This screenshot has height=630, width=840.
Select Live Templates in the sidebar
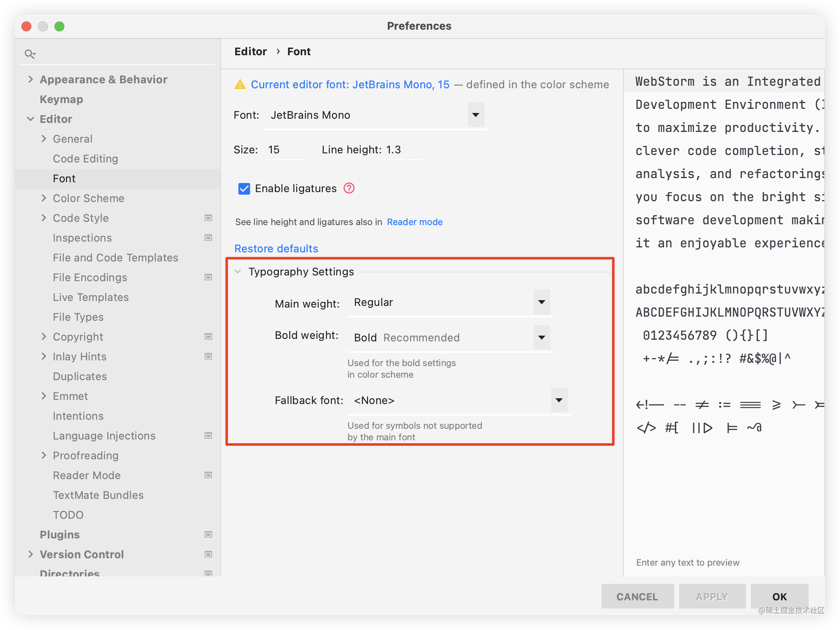point(91,297)
